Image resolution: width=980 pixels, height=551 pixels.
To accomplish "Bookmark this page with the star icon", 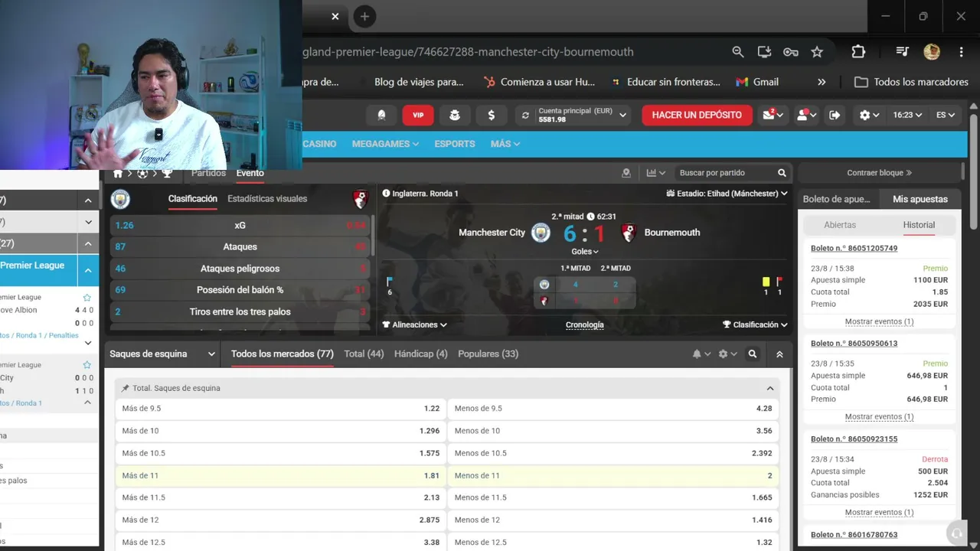I will click(817, 52).
